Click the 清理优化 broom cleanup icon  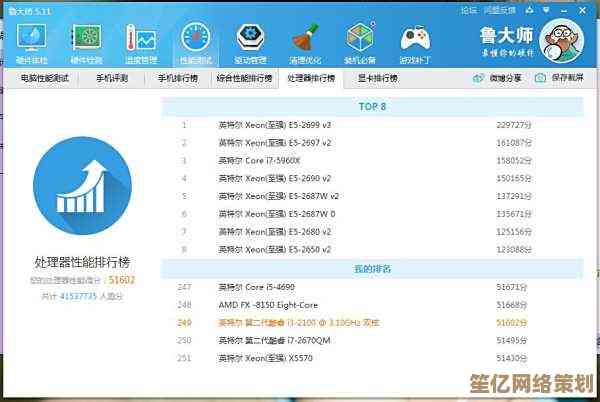click(x=305, y=41)
